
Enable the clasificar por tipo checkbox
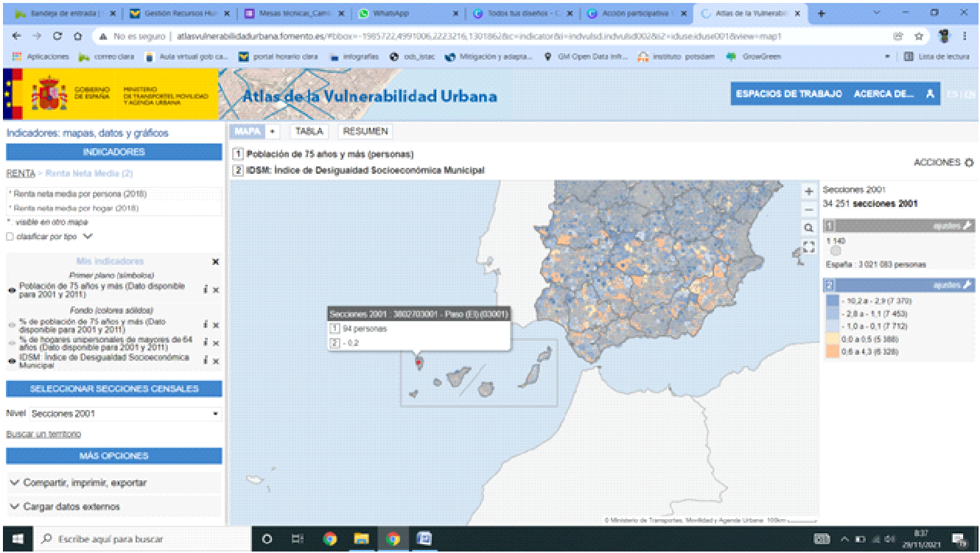[x=10, y=236]
